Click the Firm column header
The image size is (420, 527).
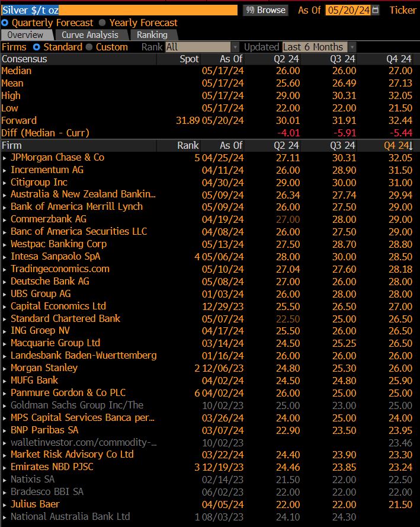click(12, 145)
